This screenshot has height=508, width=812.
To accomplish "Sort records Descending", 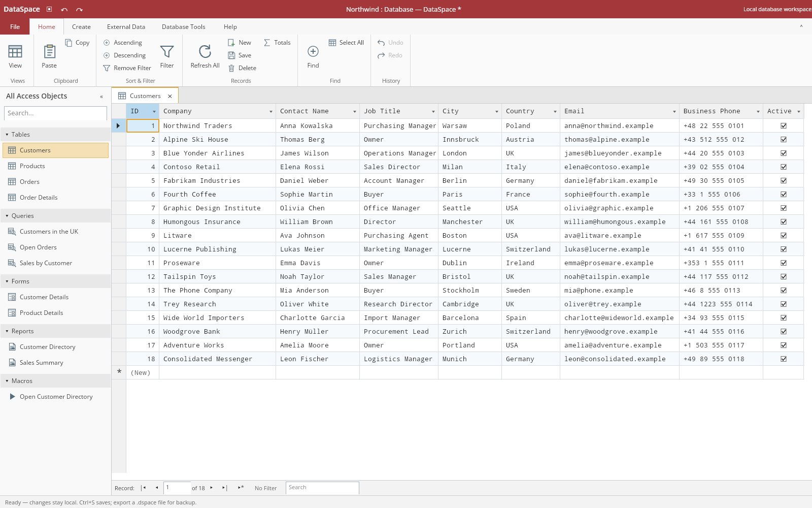I will [x=125, y=55].
